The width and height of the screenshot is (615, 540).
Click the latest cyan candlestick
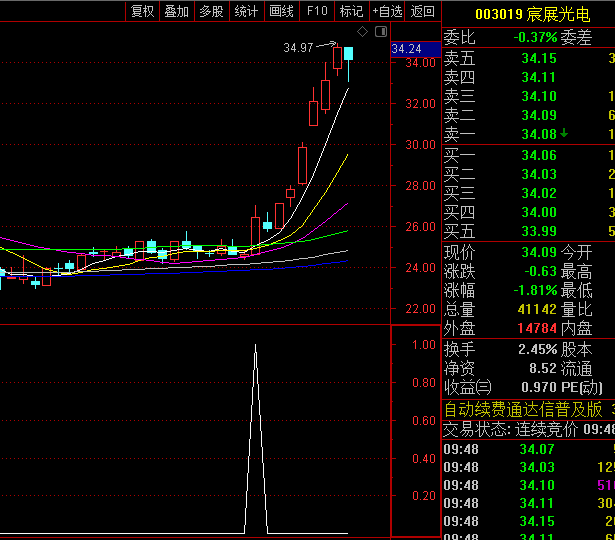pos(348,54)
